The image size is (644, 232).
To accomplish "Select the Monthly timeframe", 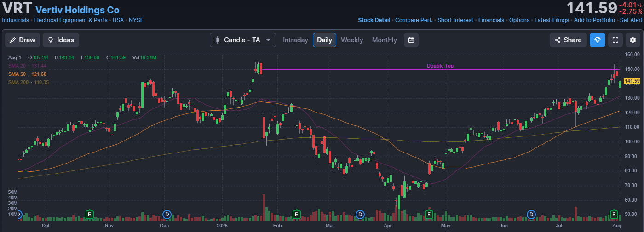I will (384, 40).
